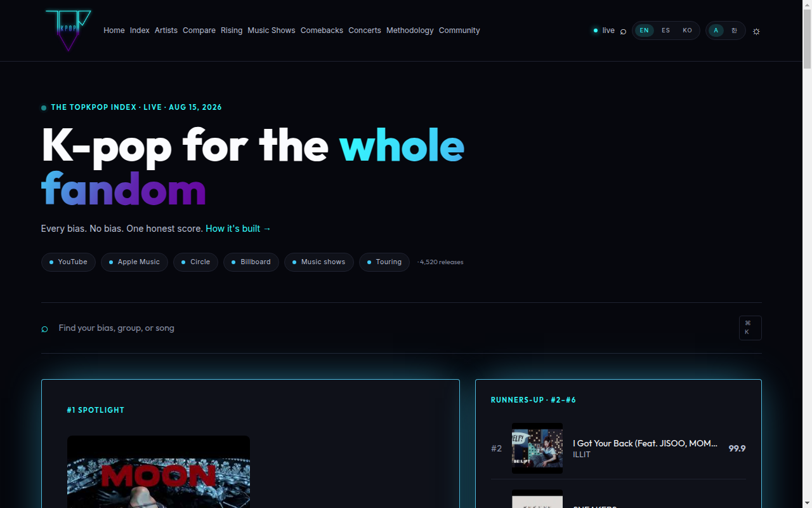Open the Comebacks page
The image size is (812, 508).
[x=322, y=30]
